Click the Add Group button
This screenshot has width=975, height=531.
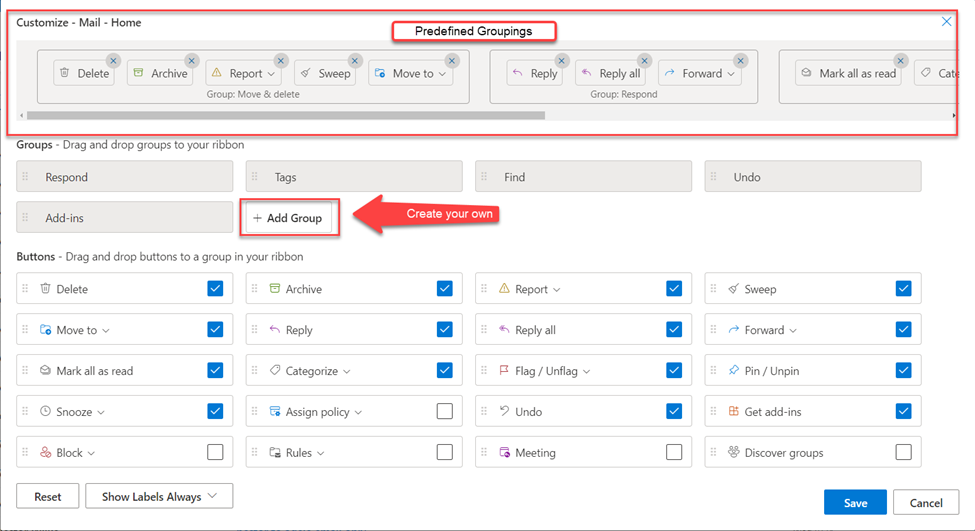(288, 218)
